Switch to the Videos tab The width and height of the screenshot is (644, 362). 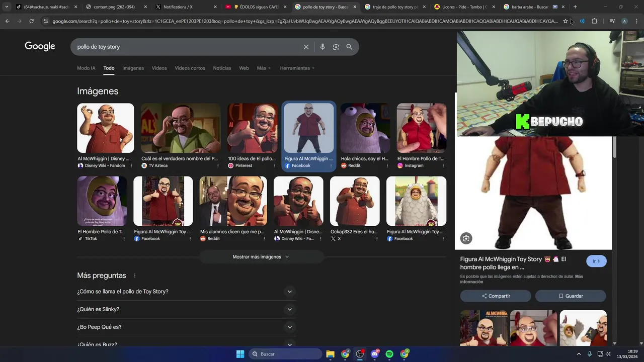159,68
